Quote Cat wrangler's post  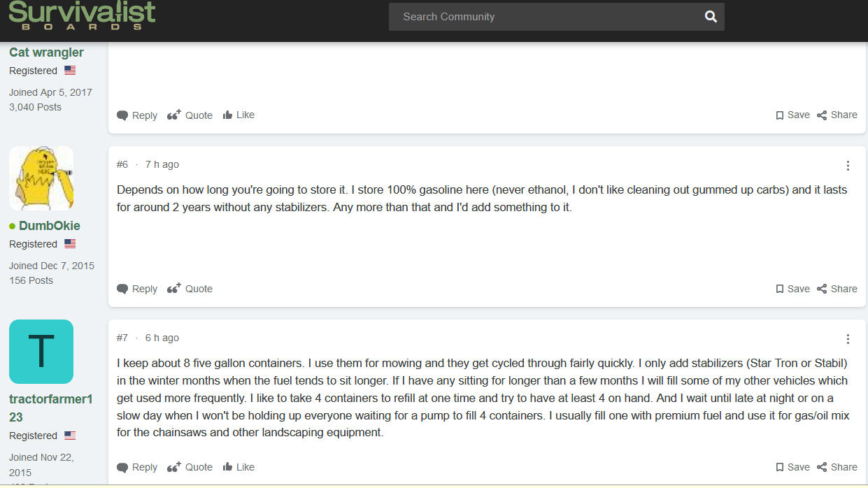[x=190, y=115]
